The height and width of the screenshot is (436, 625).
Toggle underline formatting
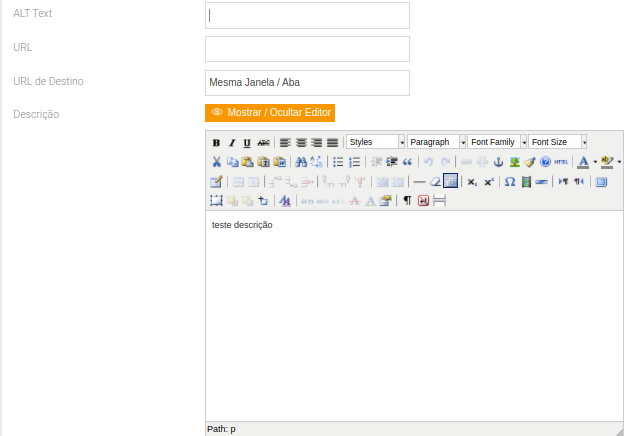[247, 143]
